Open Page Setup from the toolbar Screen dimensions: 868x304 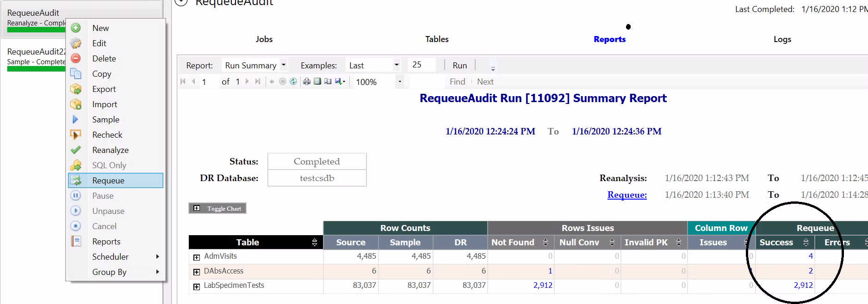tap(328, 82)
